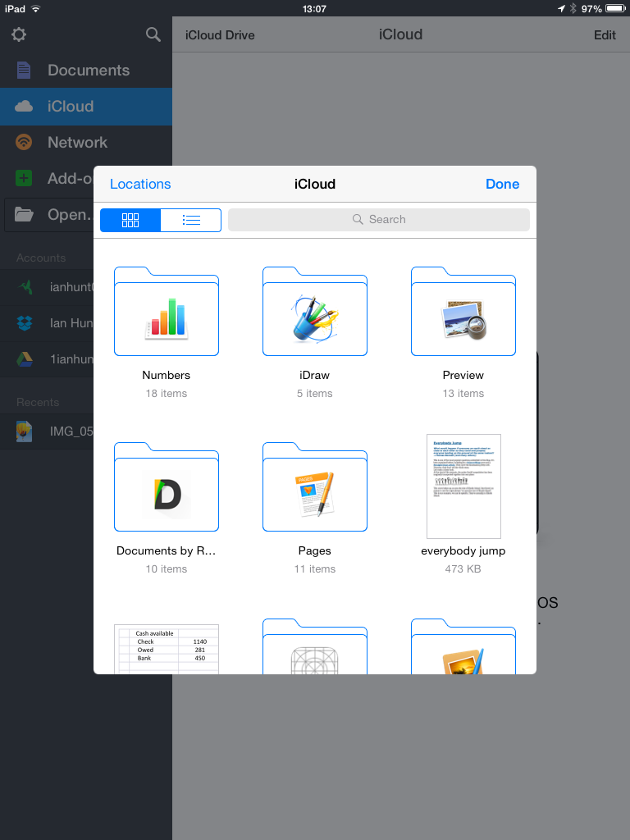Open recent file IMG_05

[x=47, y=431]
